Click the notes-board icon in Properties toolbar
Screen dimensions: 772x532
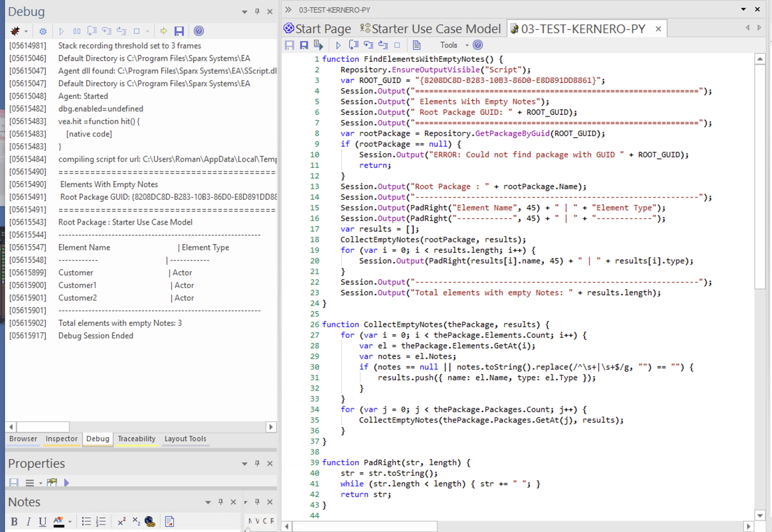(x=52, y=483)
